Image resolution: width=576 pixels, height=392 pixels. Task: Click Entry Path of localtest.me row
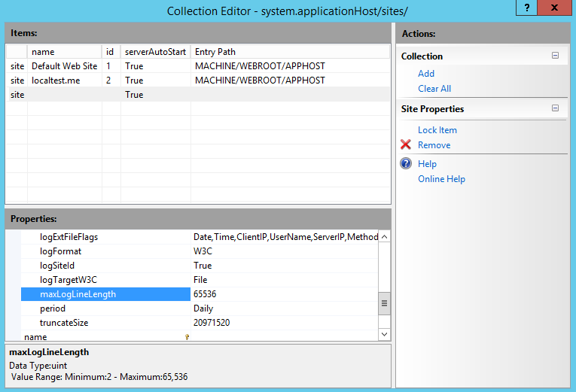[x=290, y=81]
